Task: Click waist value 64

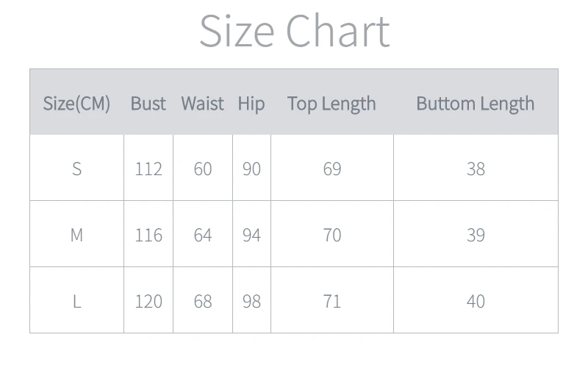Action: point(202,235)
